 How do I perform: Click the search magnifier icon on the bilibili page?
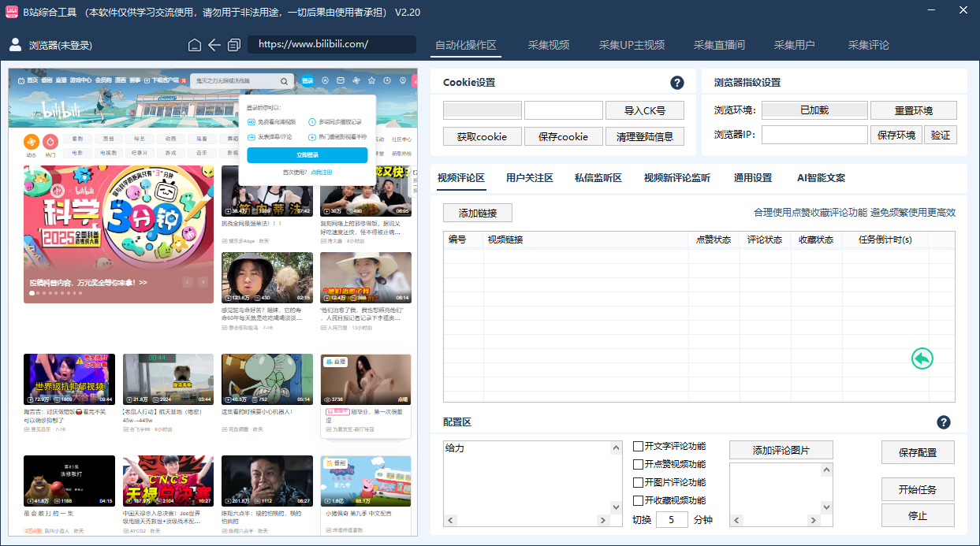click(x=285, y=80)
